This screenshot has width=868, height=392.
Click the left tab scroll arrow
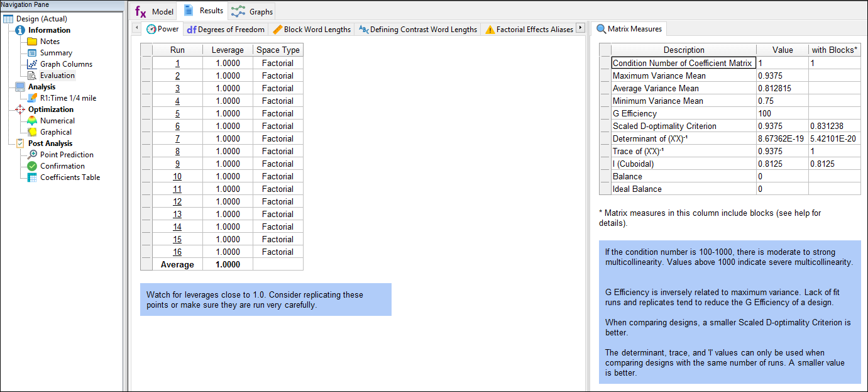(x=136, y=28)
